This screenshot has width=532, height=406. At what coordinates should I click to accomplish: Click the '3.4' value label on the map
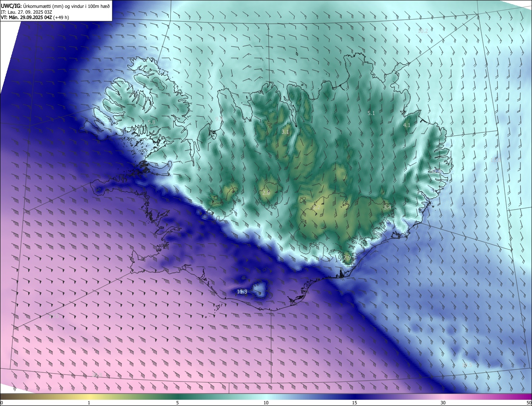pyautogui.click(x=387, y=207)
